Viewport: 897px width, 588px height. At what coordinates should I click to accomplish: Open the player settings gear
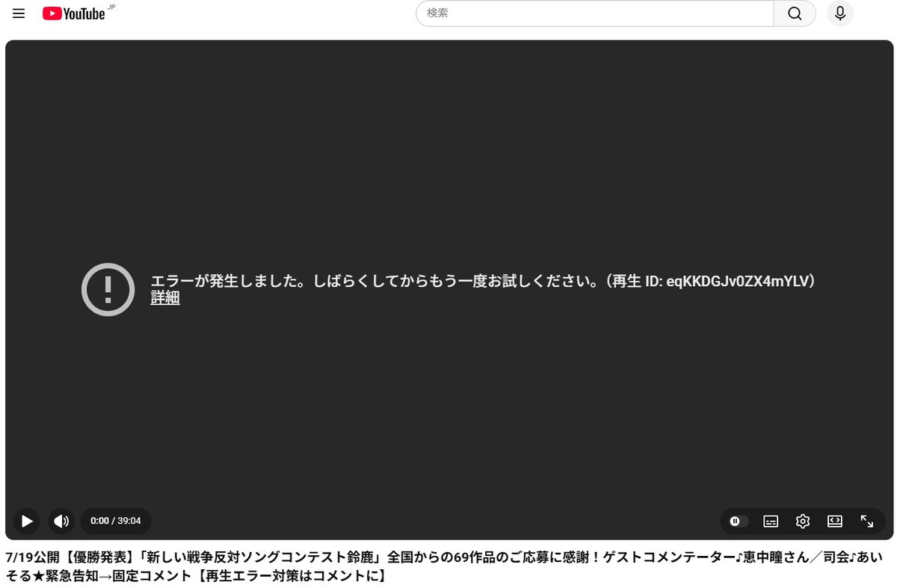(x=803, y=522)
